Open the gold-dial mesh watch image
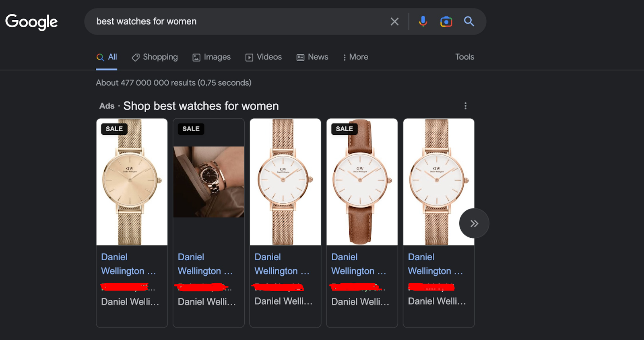This screenshot has width=644, height=340. click(132, 182)
